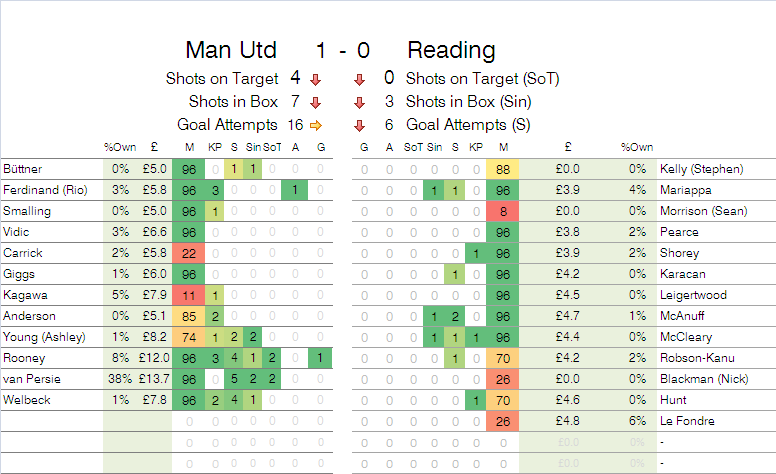The image size is (776, 474).
Task: Click Reading Shots on Target red arrow
Action: [x=358, y=78]
